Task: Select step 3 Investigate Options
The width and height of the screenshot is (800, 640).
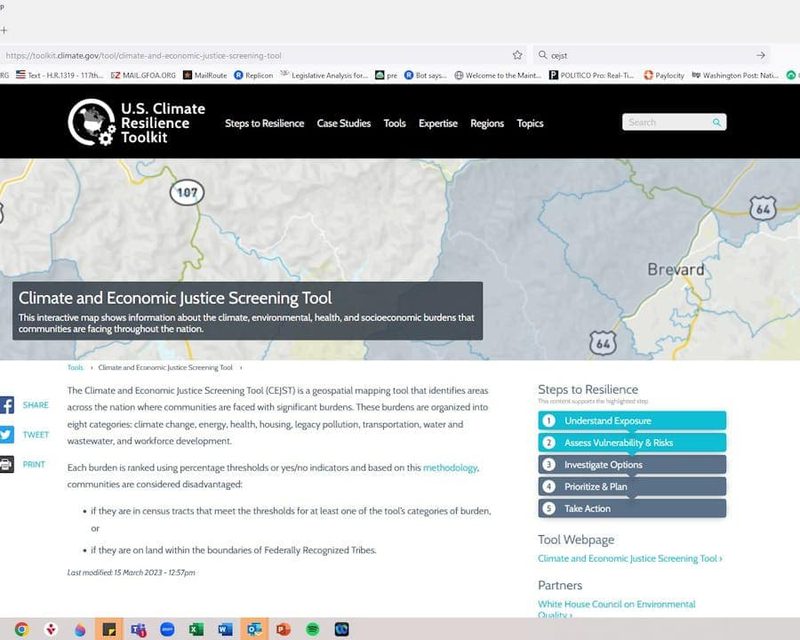Action: [x=632, y=464]
